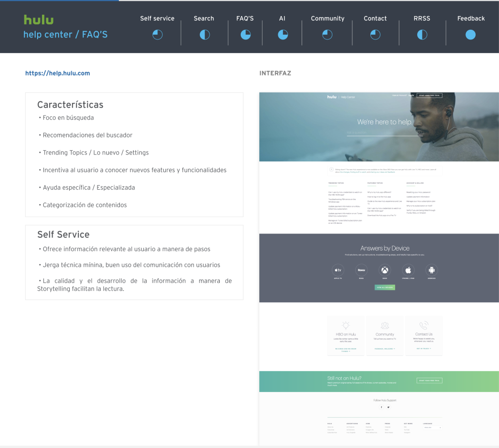Viewport: 499px width, 448px height.
Task: Click the 'Foco en búsqueda' bullet
Action: pyautogui.click(x=68, y=118)
